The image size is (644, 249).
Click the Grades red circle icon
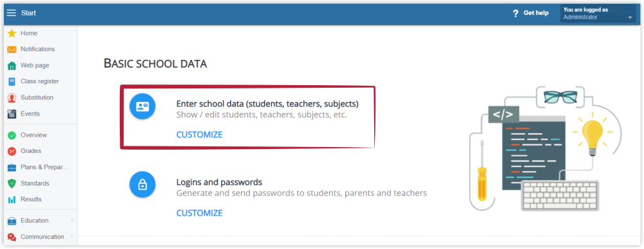[x=12, y=152]
